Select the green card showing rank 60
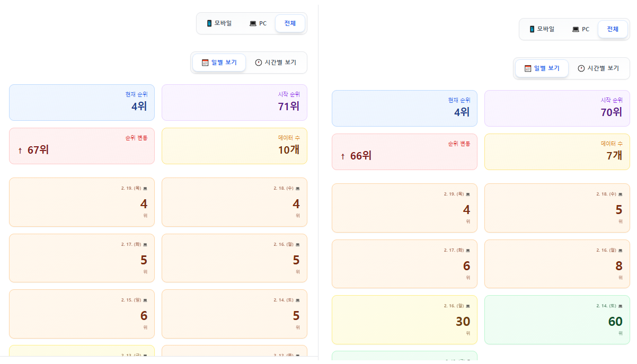Image resolution: width=637 pixels, height=364 pixels. click(557, 319)
